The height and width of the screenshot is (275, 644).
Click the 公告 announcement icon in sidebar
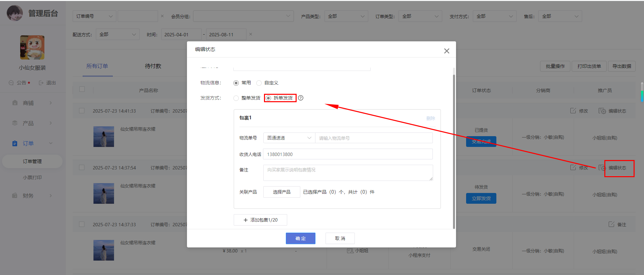tap(11, 83)
